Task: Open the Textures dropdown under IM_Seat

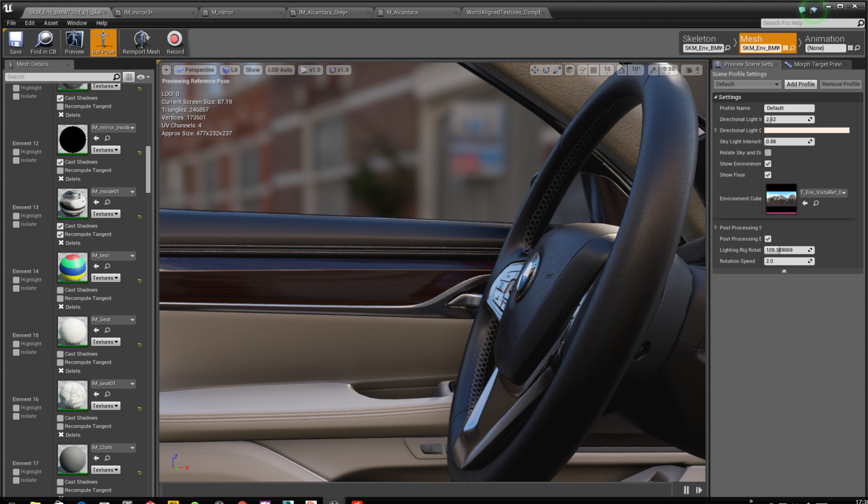Action: (x=105, y=342)
